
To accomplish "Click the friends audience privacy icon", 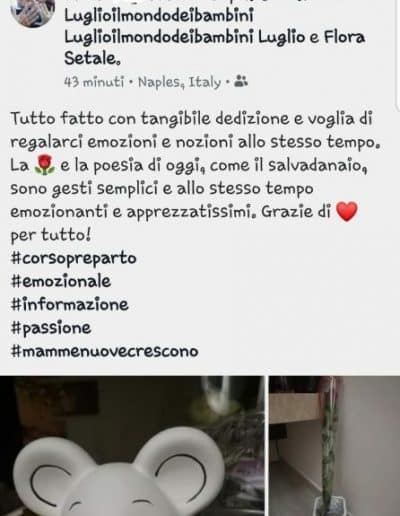I will tap(241, 81).
